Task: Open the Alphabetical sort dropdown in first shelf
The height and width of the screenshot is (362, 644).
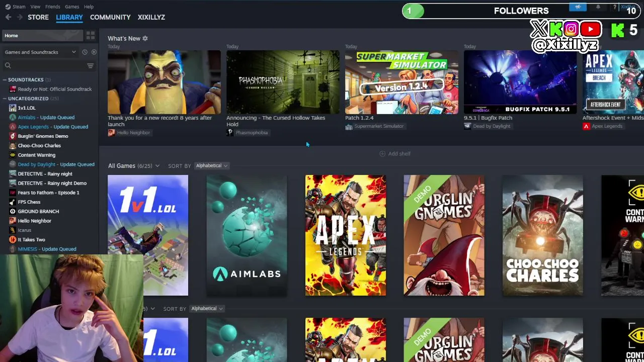Action: coord(211,166)
